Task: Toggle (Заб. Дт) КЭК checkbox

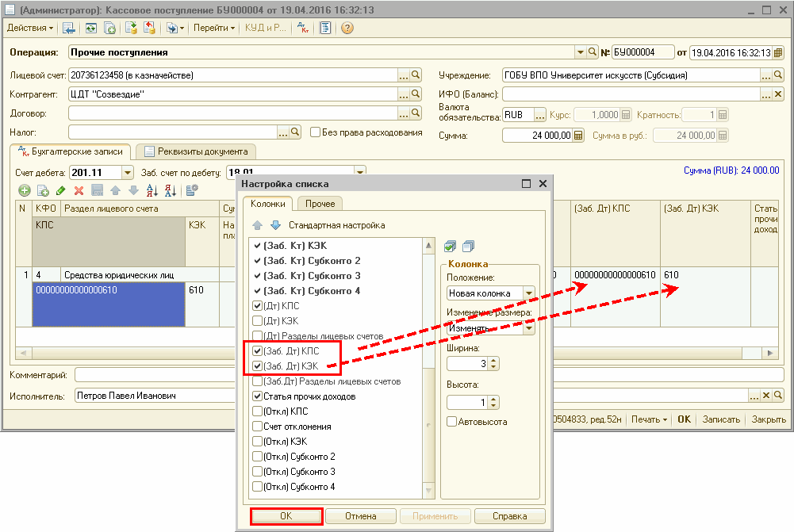Action: (x=257, y=366)
